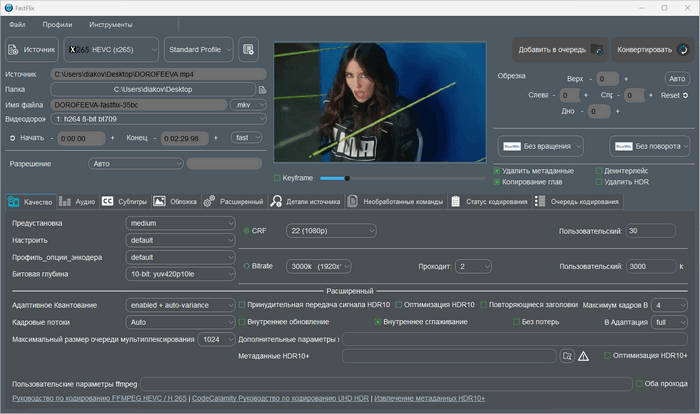Viewport: 700px width, 414px height.
Task: Open the Проходит passes dropdown
Action: point(473,267)
